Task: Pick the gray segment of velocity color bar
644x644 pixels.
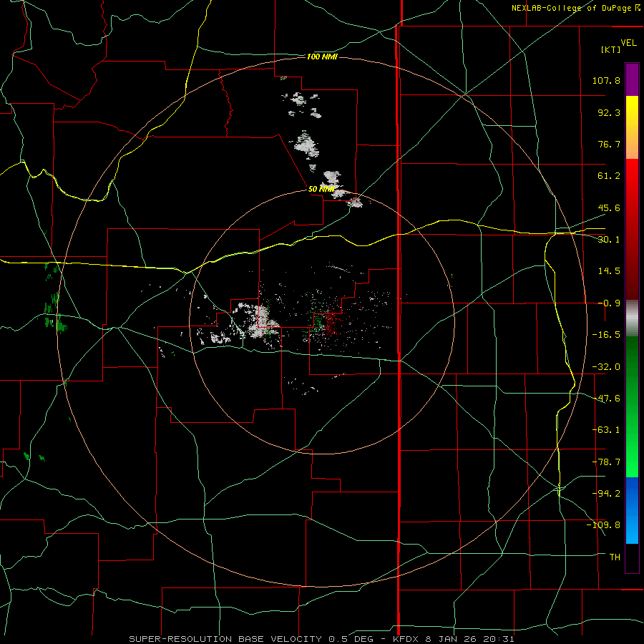Action: click(x=632, y=318)
